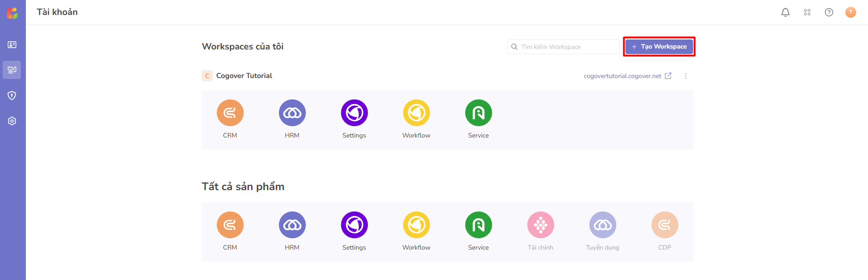This screenshot has width=868, height=280.
Task: Launch HRM in Cogover Tutorial workspace
Action: [x=292, y=113]
